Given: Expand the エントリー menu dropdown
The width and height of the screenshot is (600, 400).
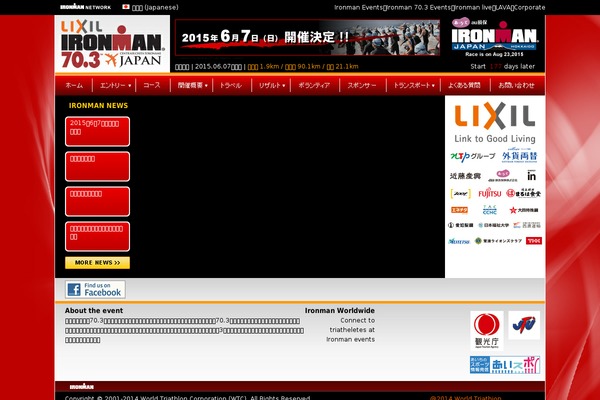Looking at the screenshot, I should (x=115, y=85).
